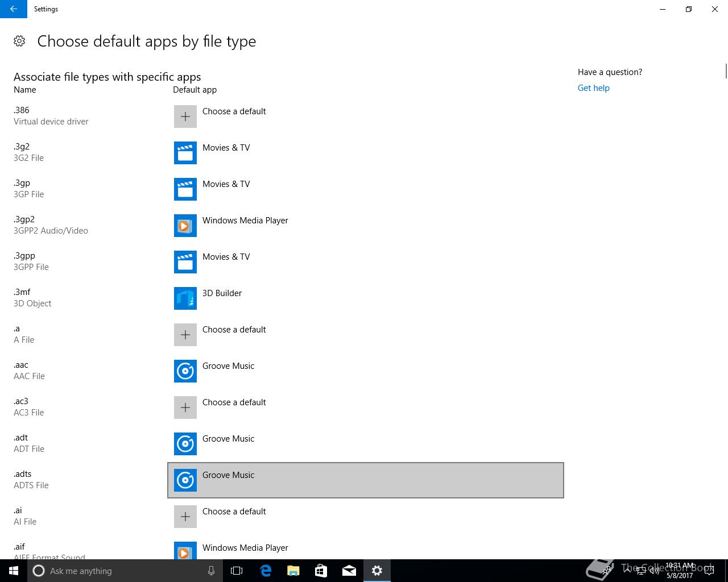The height and width of the screenshot is (582, 728).
Task: Click plus icon for .a file type
Action: [x=185, y=335]
